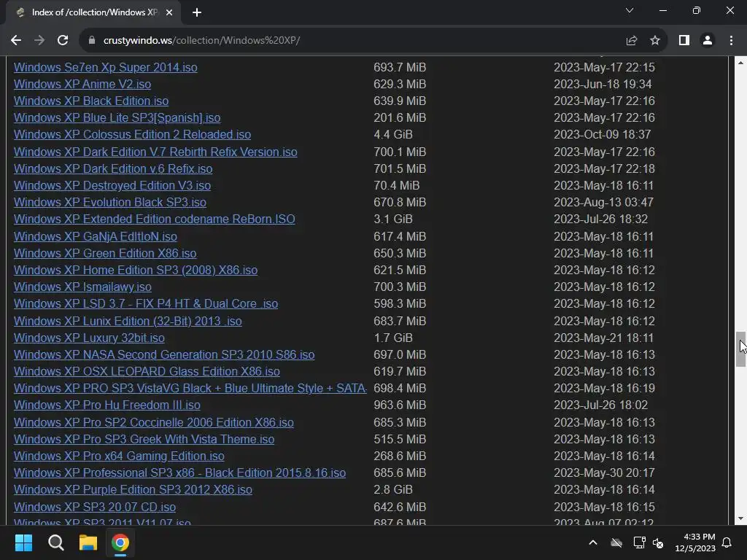Open Professional SP3 x86 Black Edition 2015 link
The height and width of the screenshot is (560, 747).
[179, 472]
